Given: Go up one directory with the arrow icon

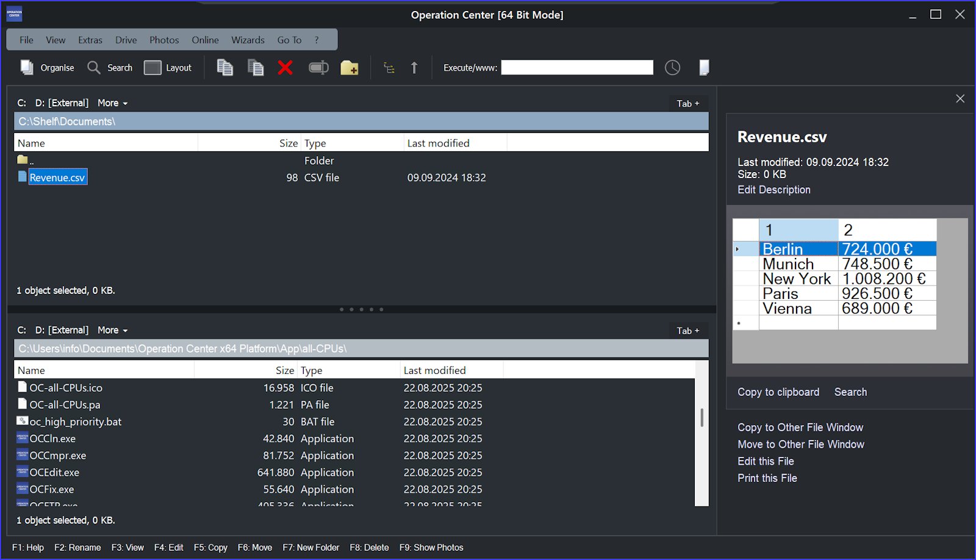Looking at the screenshot, I should [414, 68].
